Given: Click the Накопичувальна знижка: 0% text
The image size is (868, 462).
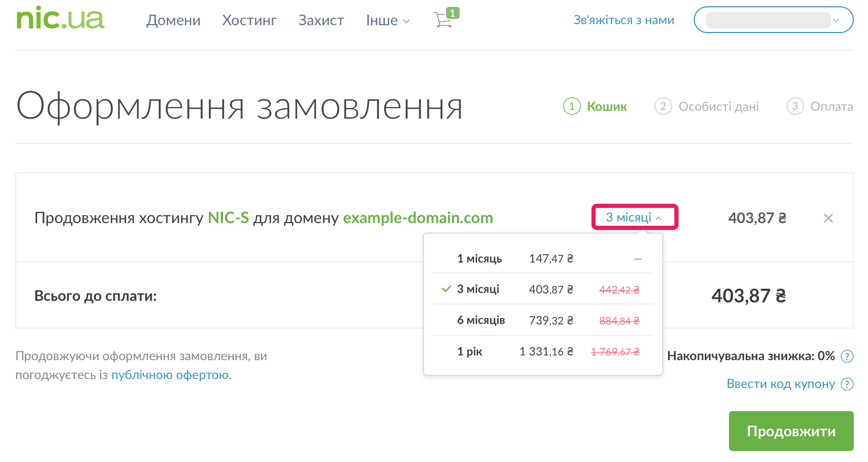Looking at the screenshot, I should pos(750,356).
